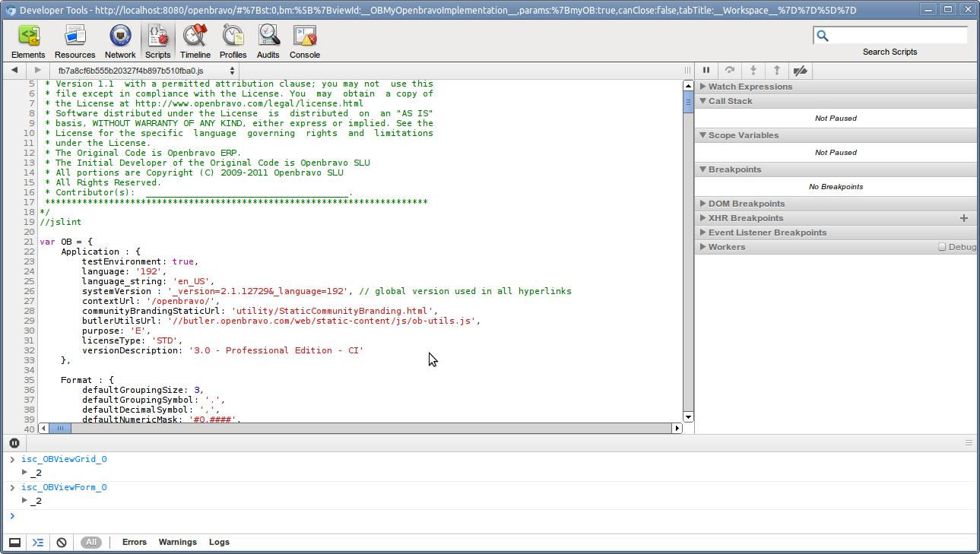The image size is (980, 554).
Task: Toggle pause on exceptions button
Action: [14, 443]
